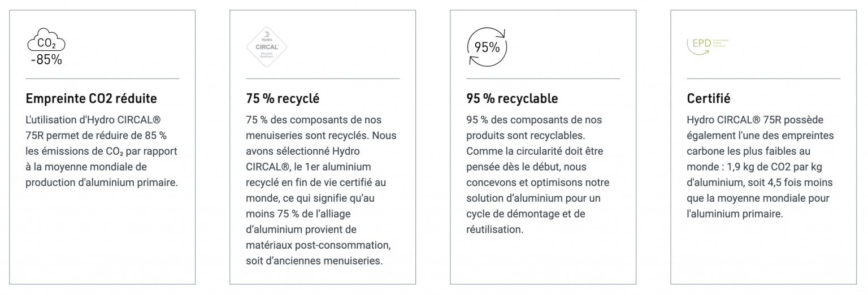The width and height of the screenshot is (868, 295).
Task: Click the "95 % recyclable" heading
Action: click(512, 99)
